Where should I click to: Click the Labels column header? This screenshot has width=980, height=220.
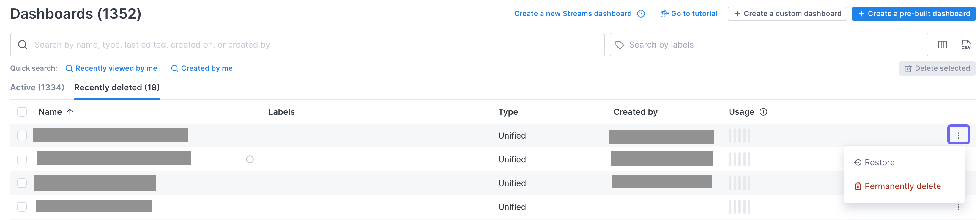[281, 112]
